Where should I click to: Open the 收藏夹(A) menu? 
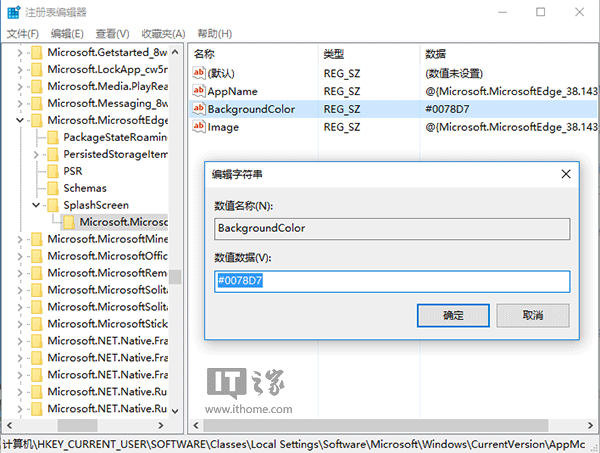pos(163,34)
